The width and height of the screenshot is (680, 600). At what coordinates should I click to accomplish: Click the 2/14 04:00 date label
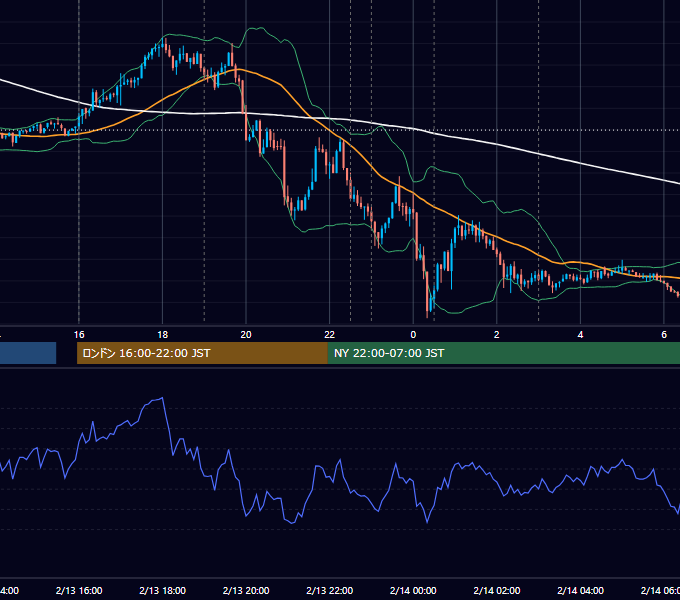coord(580,590)
